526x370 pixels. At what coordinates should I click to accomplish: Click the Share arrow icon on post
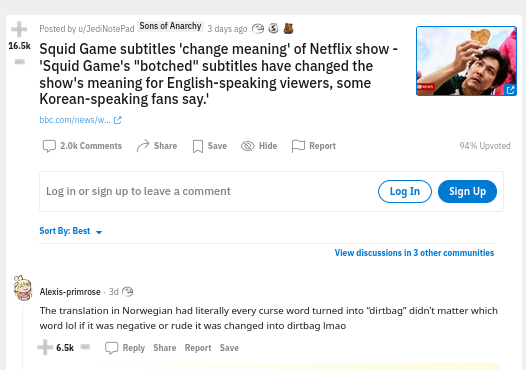coord(143,146)
